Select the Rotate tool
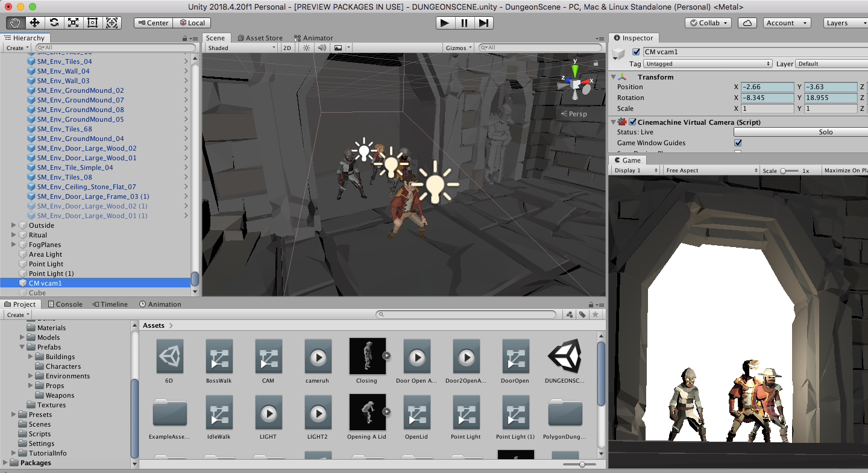868x473 pixels. [x=54, y=23]
